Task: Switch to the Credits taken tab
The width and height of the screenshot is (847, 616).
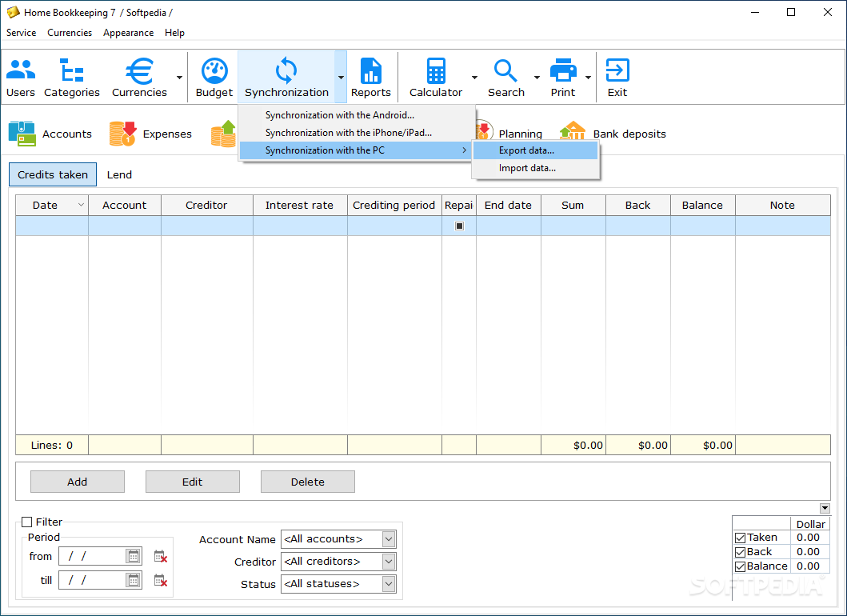Action: point(53,174)
